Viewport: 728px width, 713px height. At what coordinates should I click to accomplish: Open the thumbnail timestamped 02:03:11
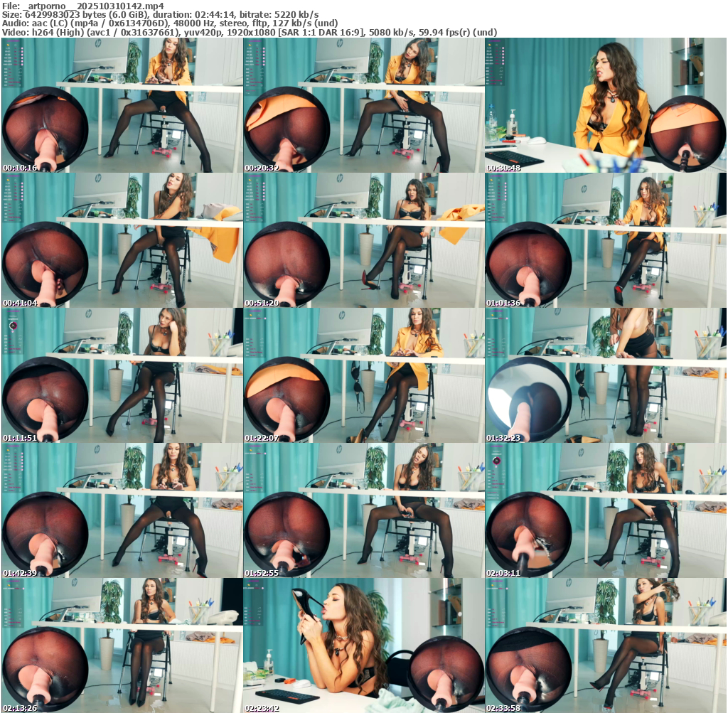[x=606, y=510]
